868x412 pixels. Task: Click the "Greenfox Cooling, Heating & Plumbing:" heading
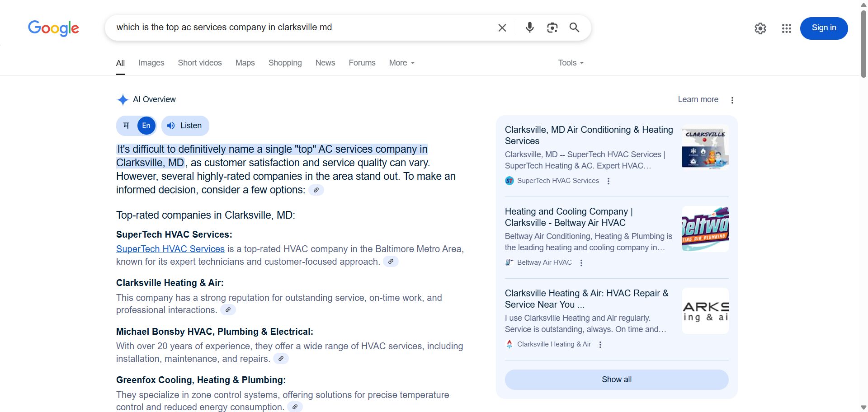click(x=201, y=380)
